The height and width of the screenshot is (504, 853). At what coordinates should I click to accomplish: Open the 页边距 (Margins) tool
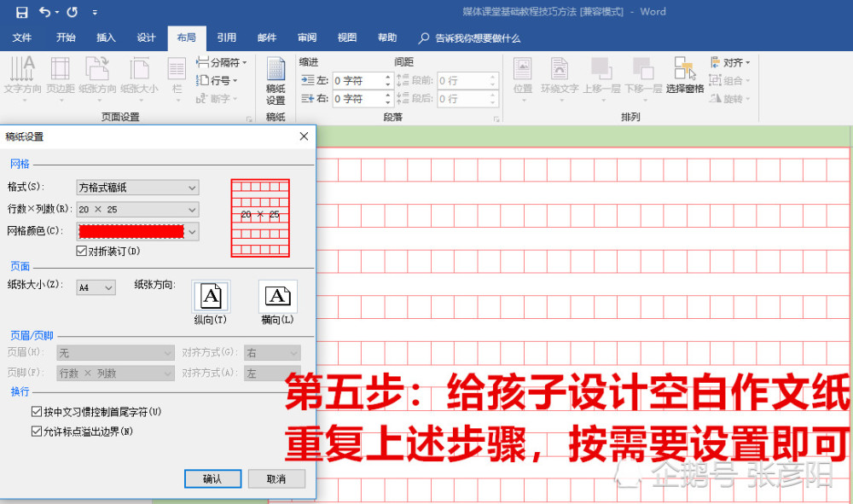(60, 78)
